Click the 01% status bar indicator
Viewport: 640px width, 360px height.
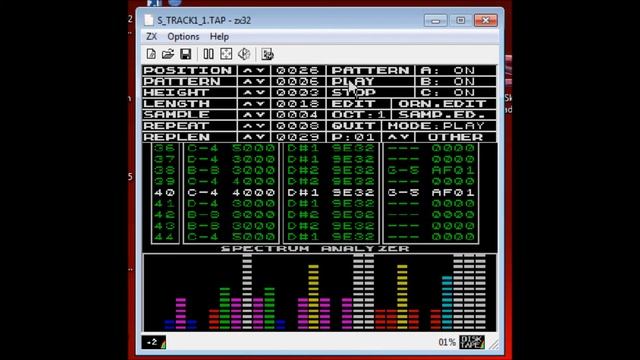(x=447, y=342)
